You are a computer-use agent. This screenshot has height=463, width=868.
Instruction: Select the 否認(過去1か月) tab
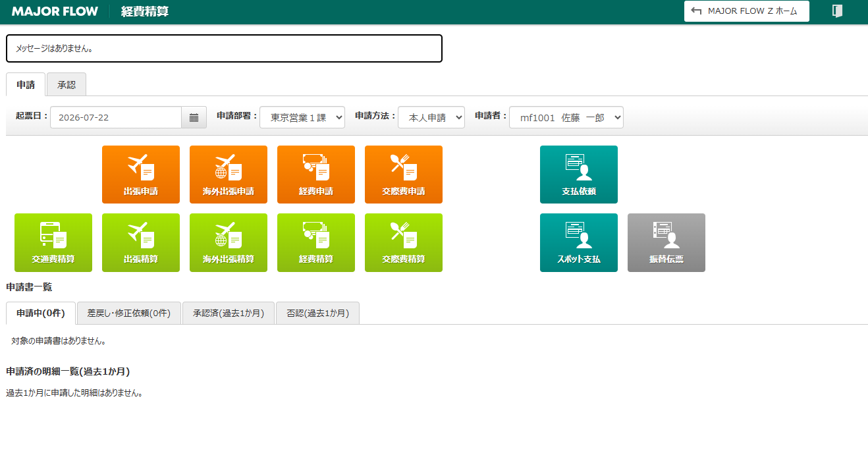click(317, 313)
